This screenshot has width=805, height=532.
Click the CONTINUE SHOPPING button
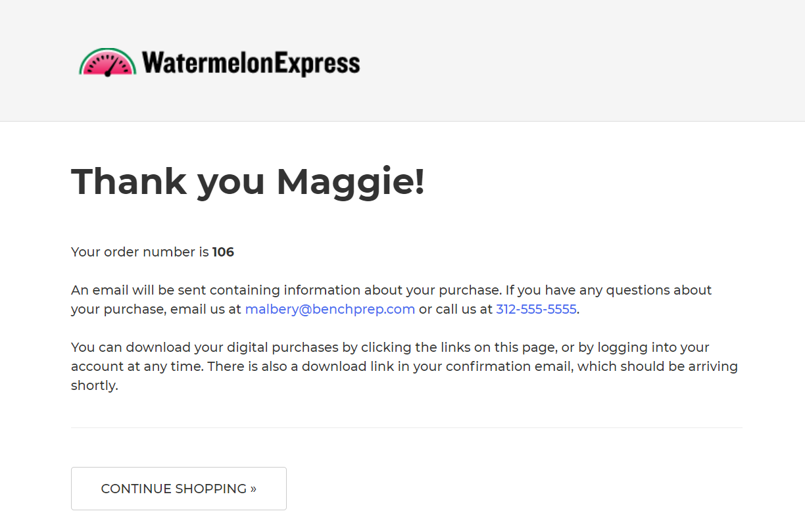pyautogui.click(x=179, y=489)
